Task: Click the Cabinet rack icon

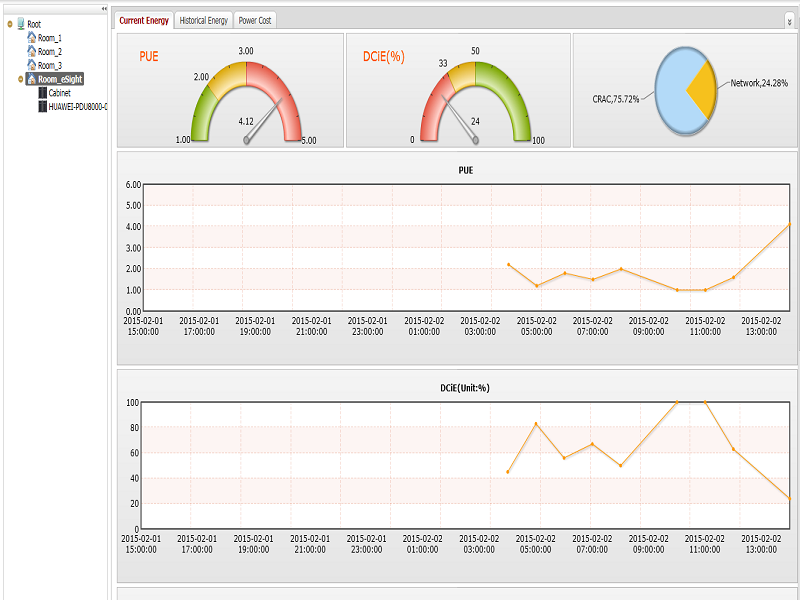Action: click(43, 92)
